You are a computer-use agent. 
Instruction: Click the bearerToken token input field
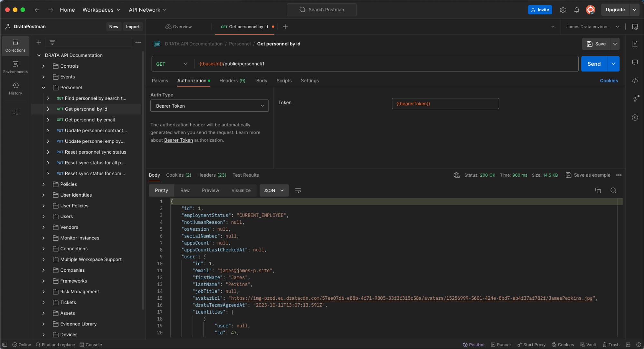(445, 103)
